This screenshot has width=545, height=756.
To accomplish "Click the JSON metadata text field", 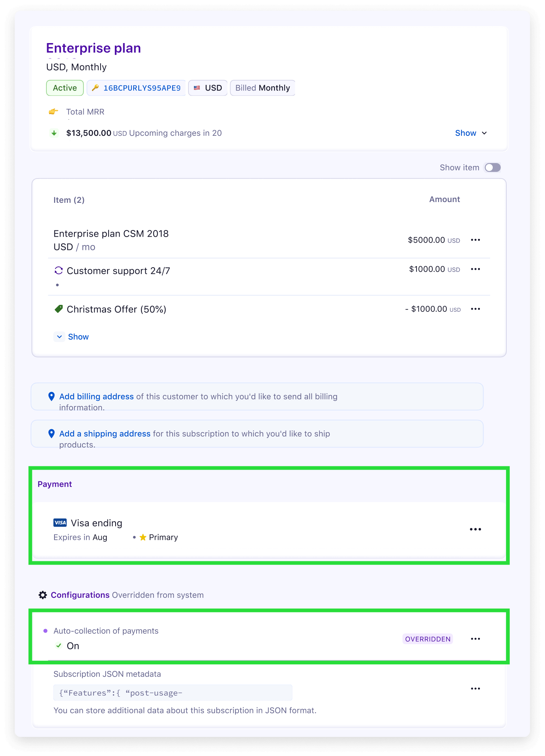I will click(173, 693).
